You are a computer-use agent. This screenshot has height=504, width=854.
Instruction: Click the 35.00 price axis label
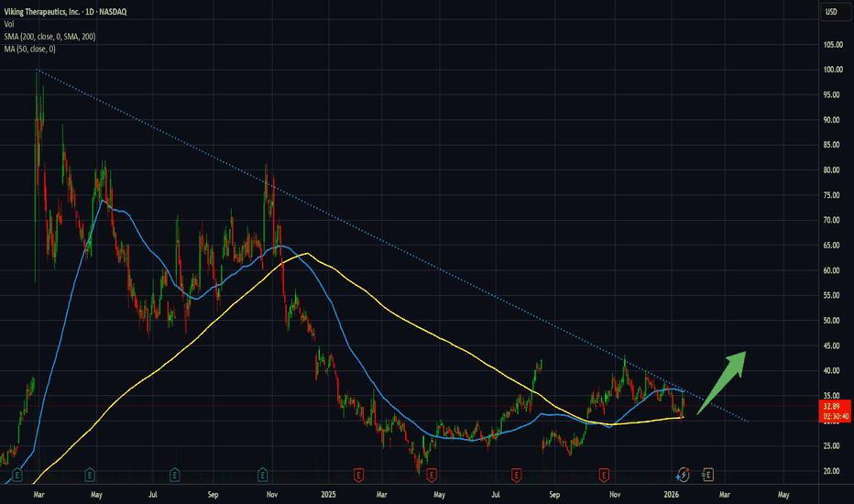tap(832, 396)
